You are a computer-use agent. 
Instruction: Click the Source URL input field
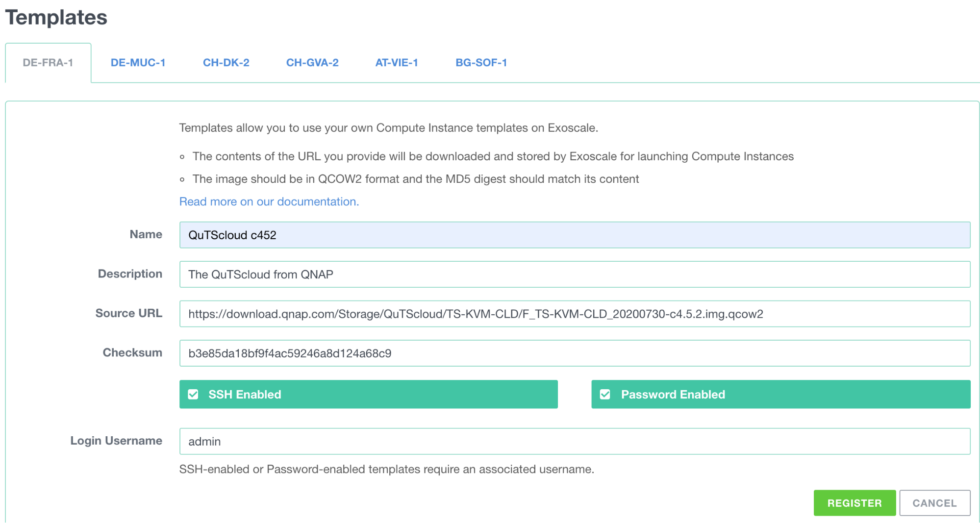point(574,314)
